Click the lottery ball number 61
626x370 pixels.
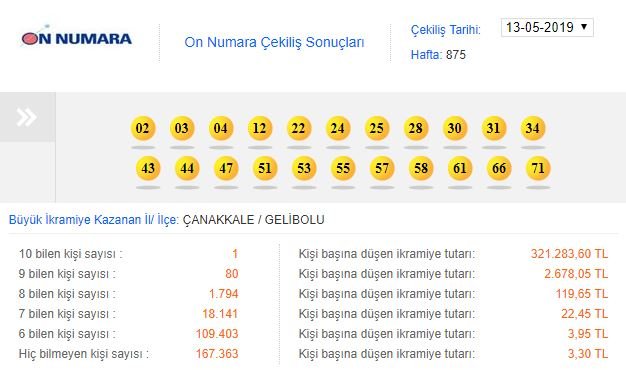[x=460, y=168]
